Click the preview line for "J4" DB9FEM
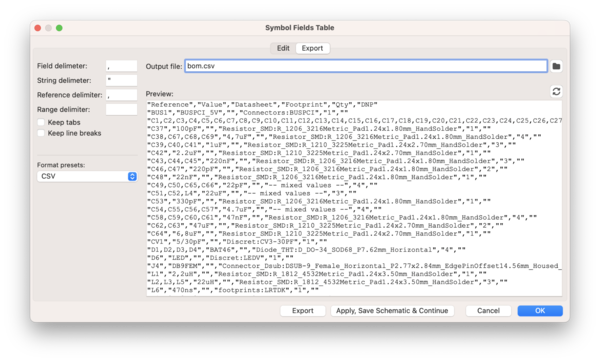 click(354, 266)
